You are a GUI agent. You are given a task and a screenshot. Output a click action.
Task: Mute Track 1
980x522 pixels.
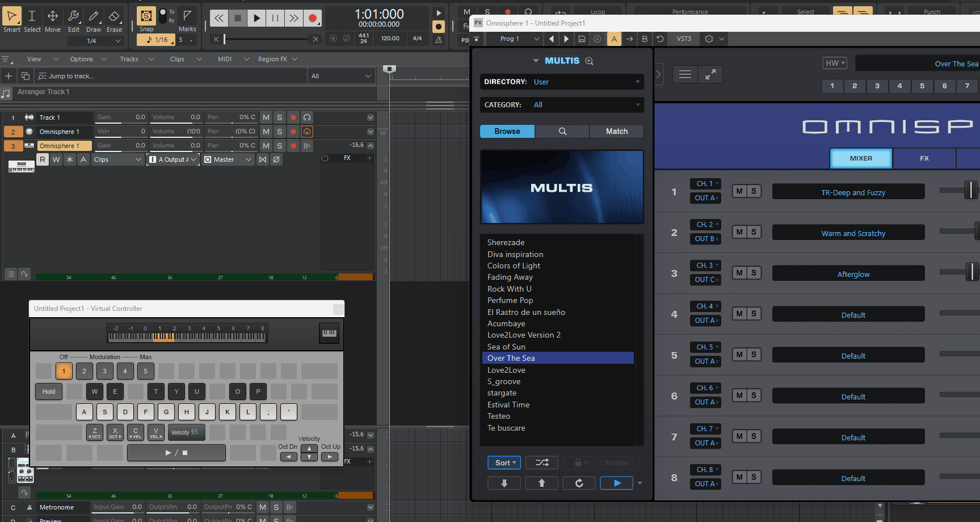[x=266, y=117]
